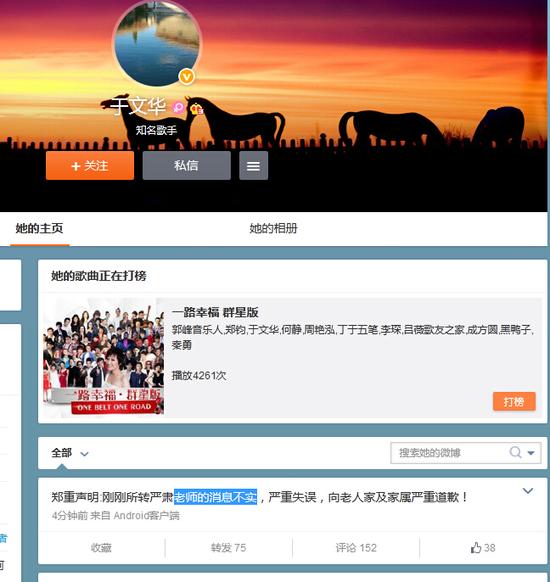Click the 她的歌曲正在打榜 heading
Image resolution: width=550 pixels, height=582 pixels.
99,276
